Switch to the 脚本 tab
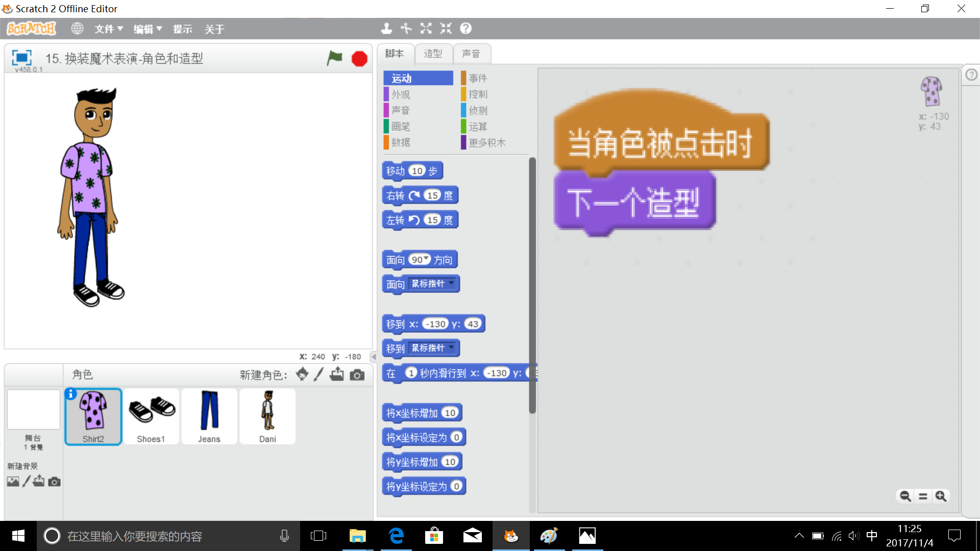The height and width of the screenshot is (551, 980). click(395, 54)
